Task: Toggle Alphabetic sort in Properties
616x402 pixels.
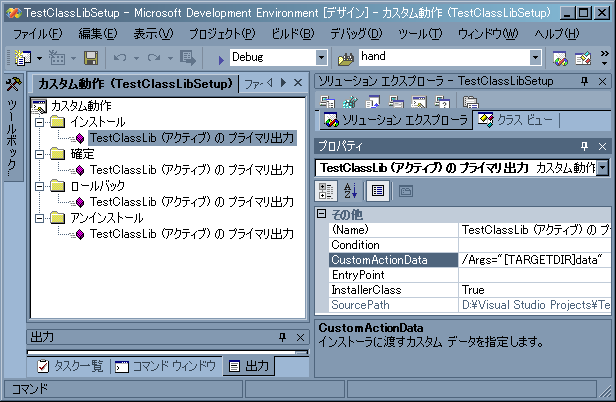Action: tap(350, 191)
